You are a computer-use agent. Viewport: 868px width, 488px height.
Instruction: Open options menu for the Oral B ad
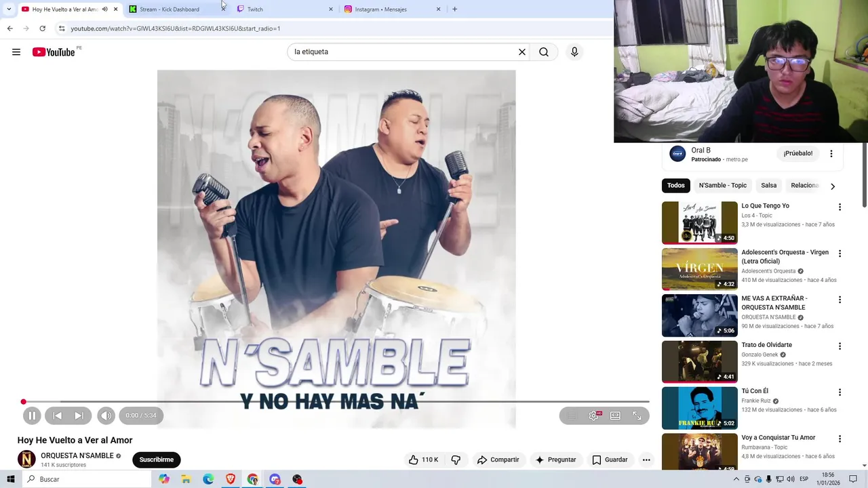831,154
